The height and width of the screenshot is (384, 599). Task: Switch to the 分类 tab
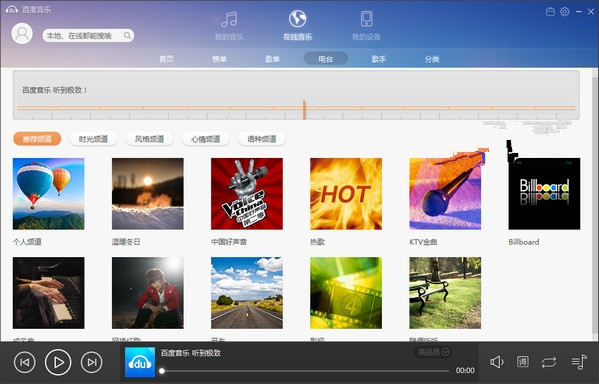point(432,59)
